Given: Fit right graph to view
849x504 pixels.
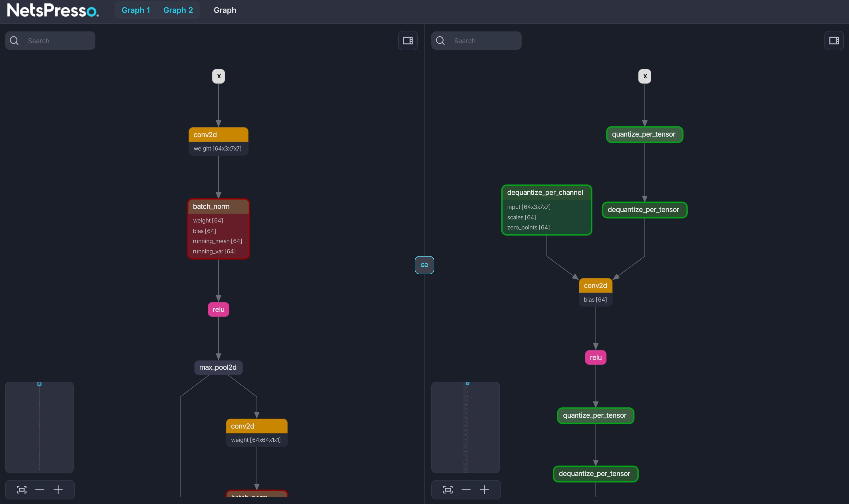Looking at the screenshot, I should (x=448, y=490).
